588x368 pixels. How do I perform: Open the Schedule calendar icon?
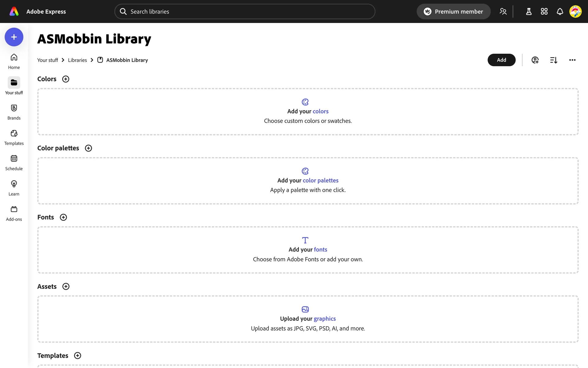pos(14,159)
